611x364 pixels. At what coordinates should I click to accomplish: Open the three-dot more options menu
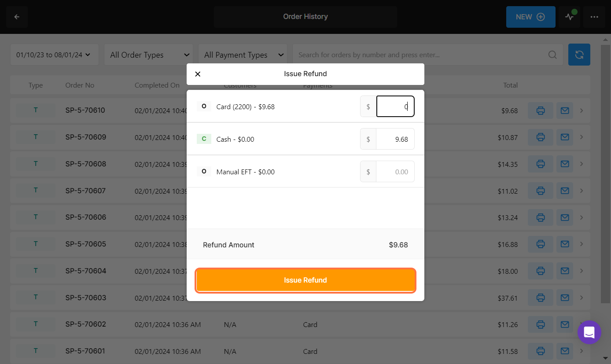tap(594, 17)
